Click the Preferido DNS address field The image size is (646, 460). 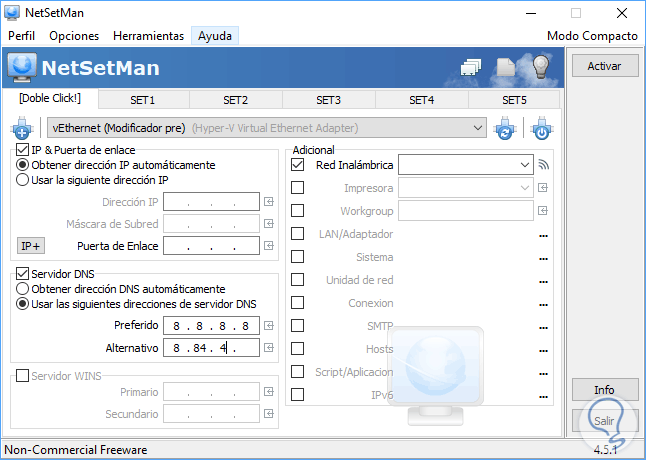pos(211,326)
